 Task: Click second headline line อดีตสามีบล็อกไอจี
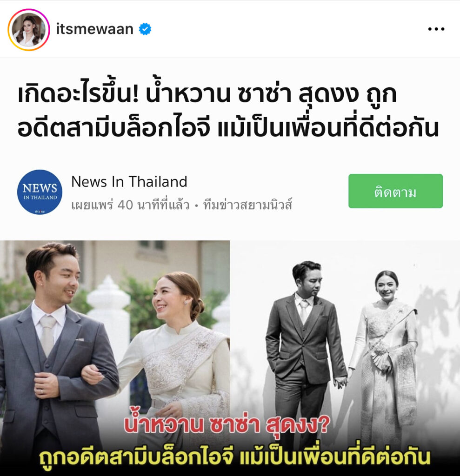click(x=113, y=128)
